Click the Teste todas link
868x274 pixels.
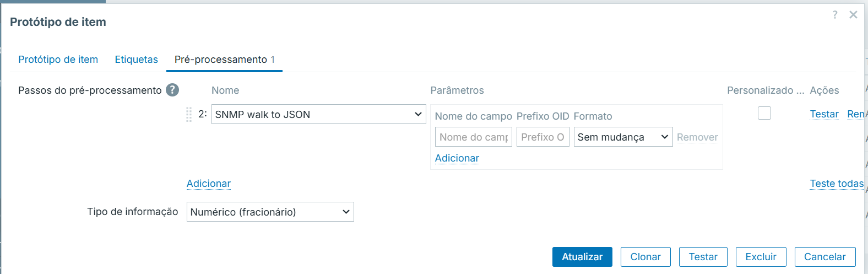(x=837, y=184)
